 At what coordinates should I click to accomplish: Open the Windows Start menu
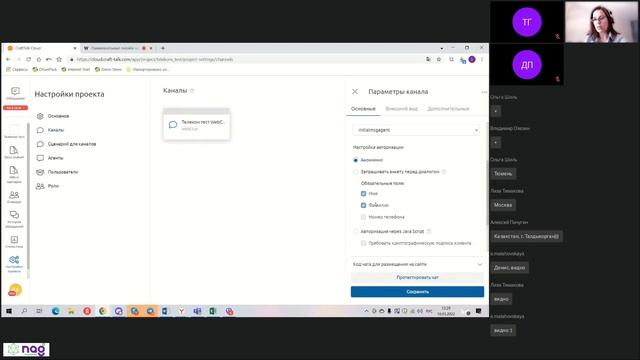tap(9, 311)
